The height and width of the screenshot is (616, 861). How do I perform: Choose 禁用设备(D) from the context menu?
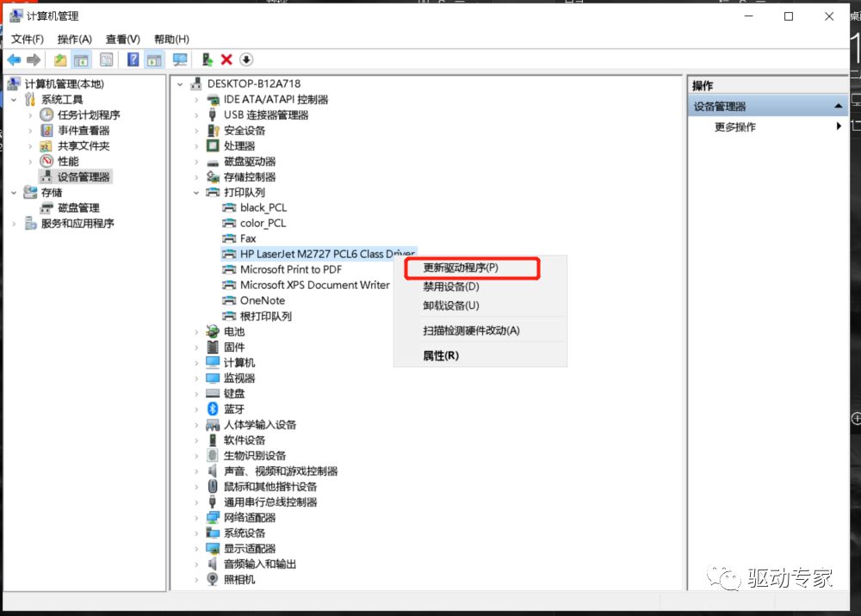(x=451, y=286)
